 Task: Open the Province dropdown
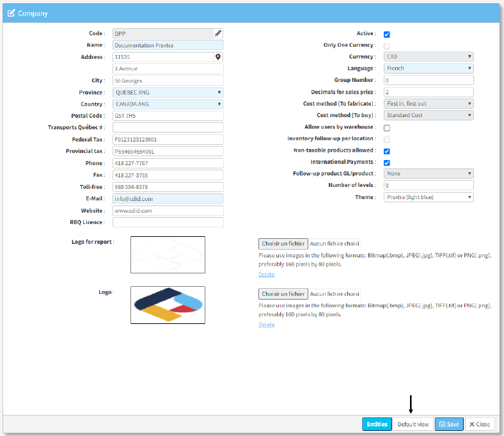(168, 92)
